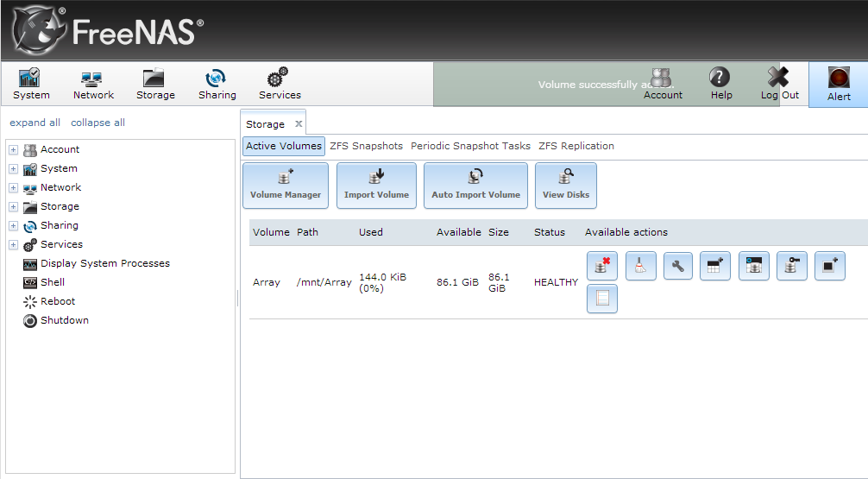Edit Array ZFS options via wrench icon
Image resolution: width=868 pixels, height=479 pixels.
677,266
